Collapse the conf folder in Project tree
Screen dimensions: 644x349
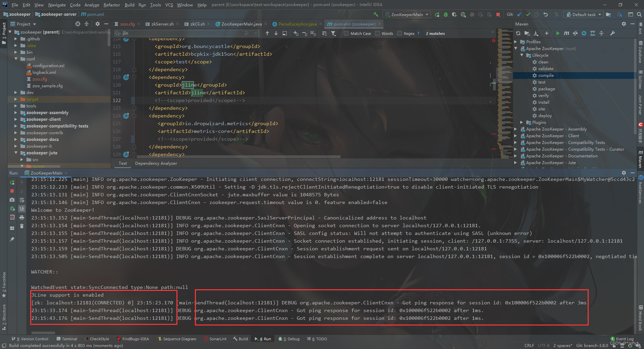tap(16, 59)
